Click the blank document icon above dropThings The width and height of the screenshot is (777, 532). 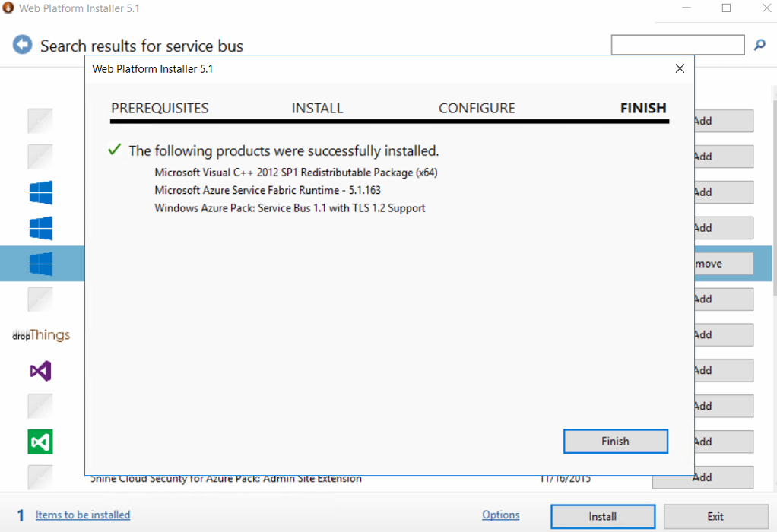point(40,299)
